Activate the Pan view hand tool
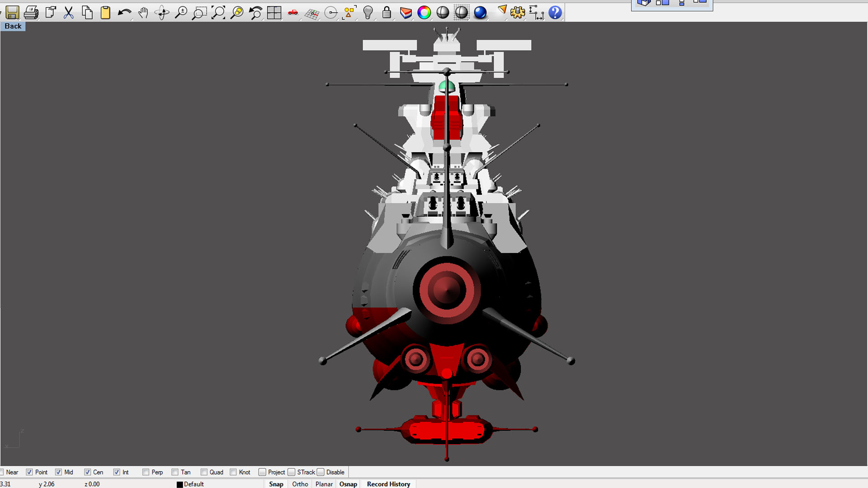Viewport: 868px width, 488px height. [143, 12]
